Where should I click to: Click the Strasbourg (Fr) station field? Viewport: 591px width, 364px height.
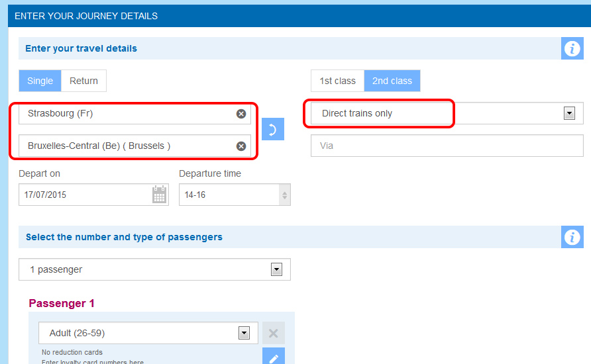tap(134, 114)
